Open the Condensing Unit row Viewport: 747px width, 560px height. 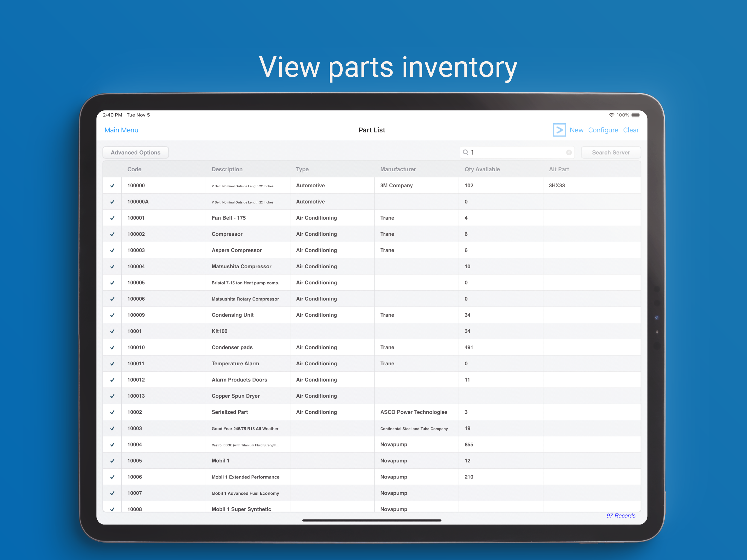[372, 315]
